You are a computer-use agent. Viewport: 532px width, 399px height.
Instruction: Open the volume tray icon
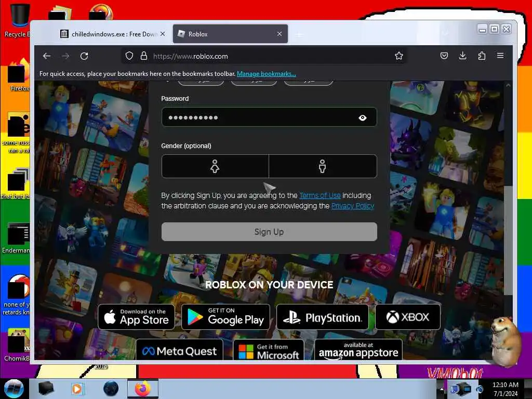pyautogui.click(x=480, y=389)
